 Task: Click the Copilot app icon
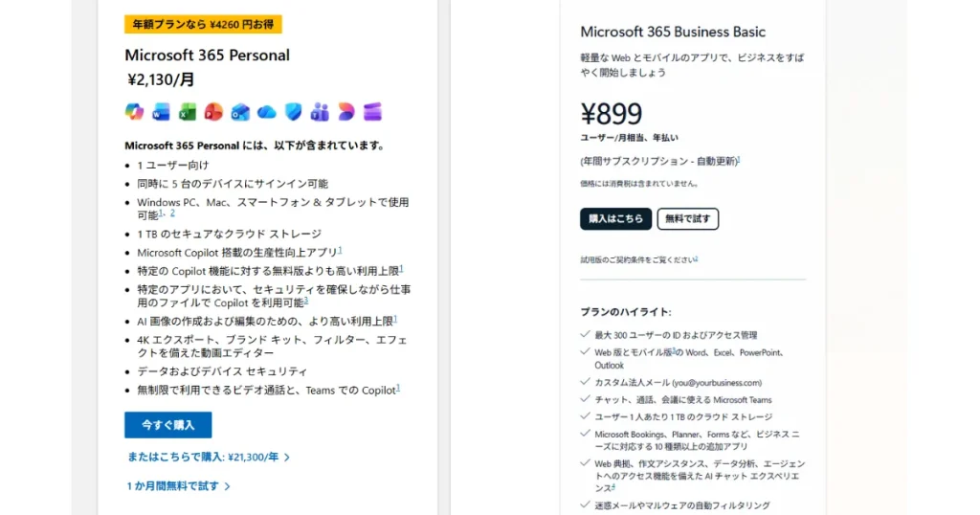click(x=134, y=112)
